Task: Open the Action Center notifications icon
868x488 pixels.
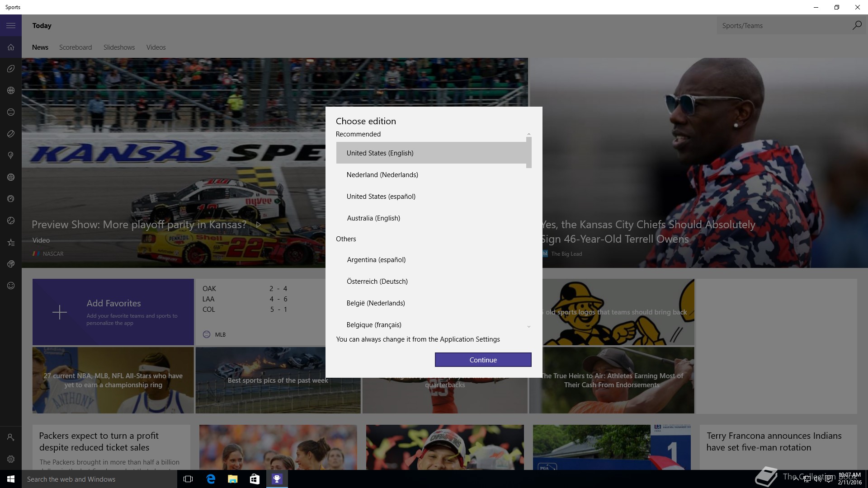Action: point(829,479)
